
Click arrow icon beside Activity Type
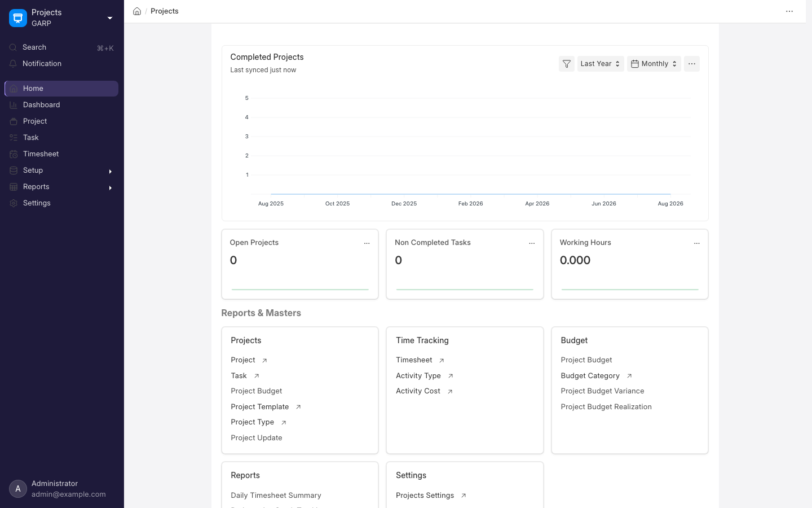(451, 376)
